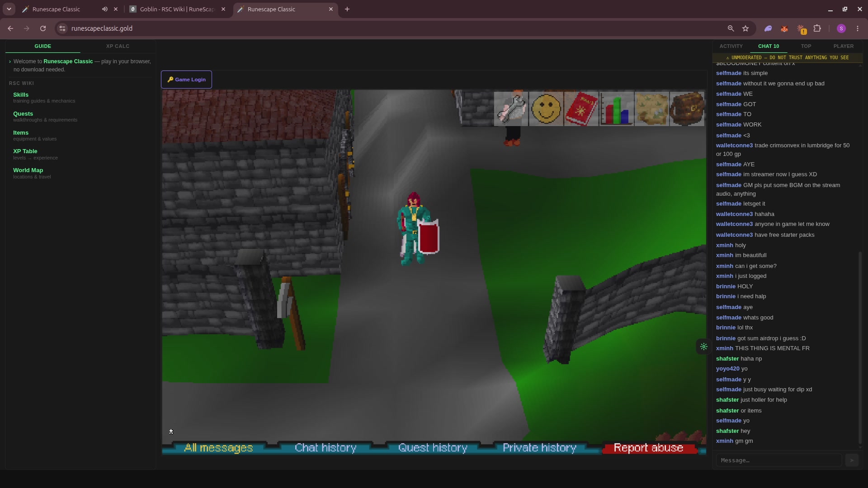Minimize the browser window
This screenshot has width=868, height=488.
point(830,9)
